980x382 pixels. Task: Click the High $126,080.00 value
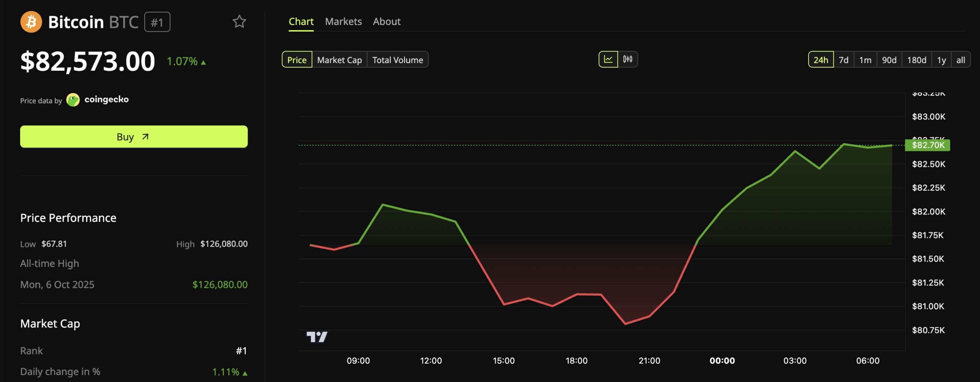pos(224,244)
